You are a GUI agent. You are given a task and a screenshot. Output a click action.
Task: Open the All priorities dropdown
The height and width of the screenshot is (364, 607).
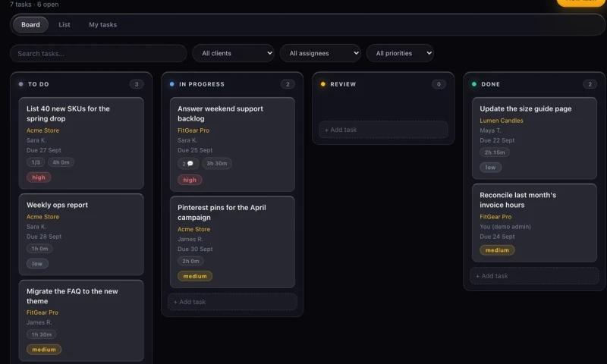pos(401,53)
